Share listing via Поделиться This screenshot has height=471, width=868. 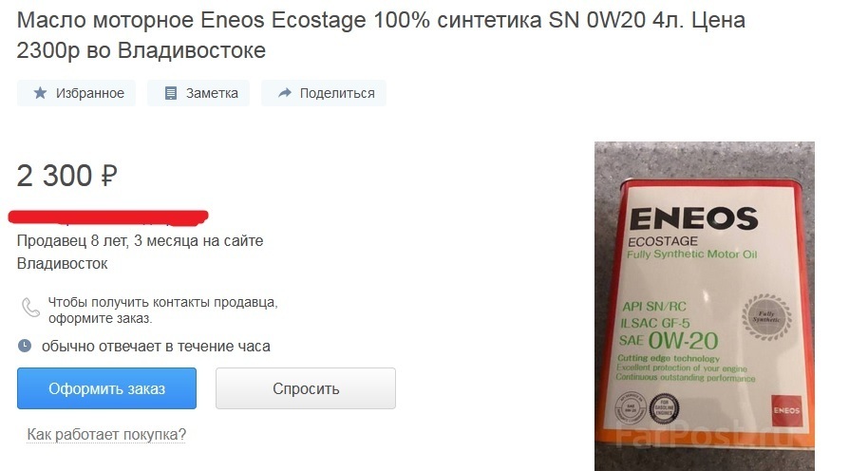click(324, 93)
